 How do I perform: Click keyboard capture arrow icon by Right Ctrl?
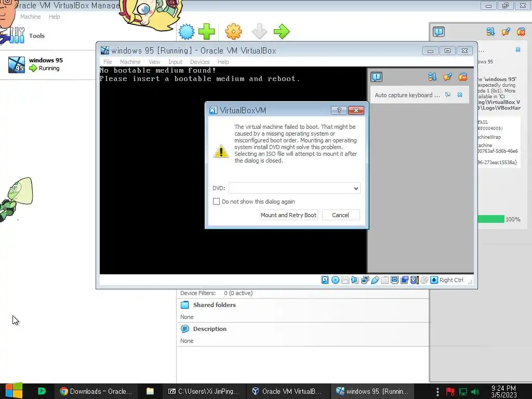434,280
